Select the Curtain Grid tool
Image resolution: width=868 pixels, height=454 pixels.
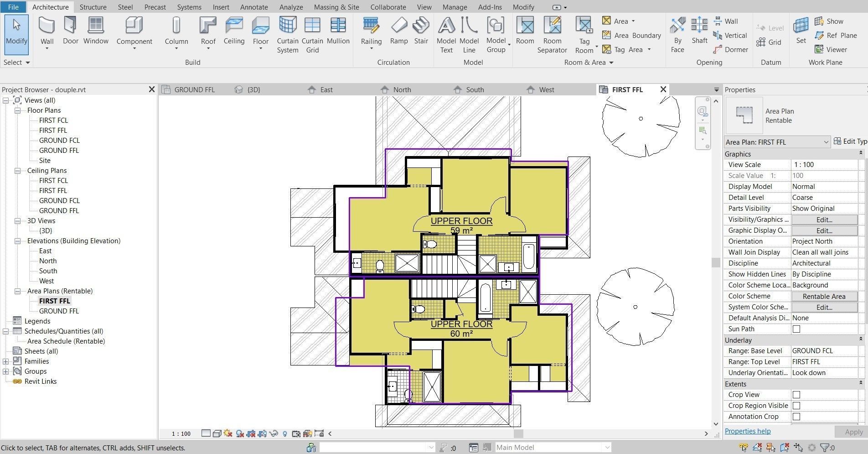(312, 35)
